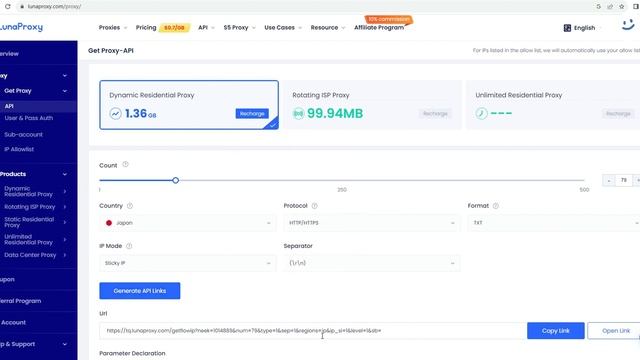The width and height of the screenshot is (640, 360).
Task: Select Rotating ISP Proxy card
Action: click(372, 105)
